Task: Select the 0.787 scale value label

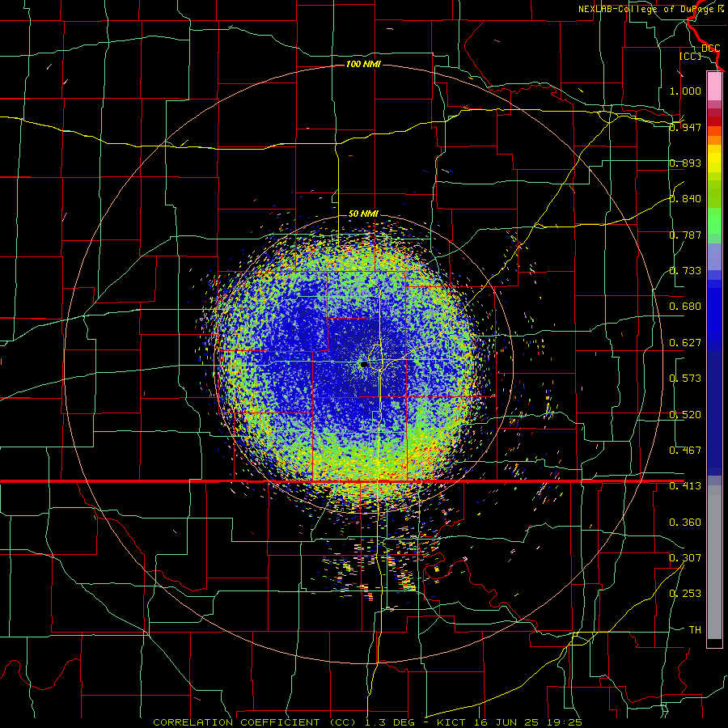Action: [685, 235]
